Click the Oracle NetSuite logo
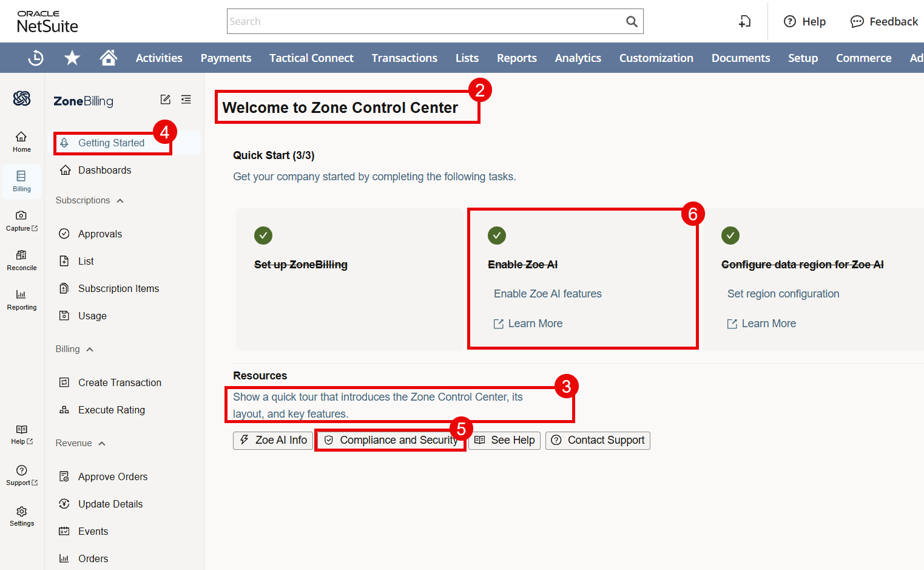 tap(47, 22)
